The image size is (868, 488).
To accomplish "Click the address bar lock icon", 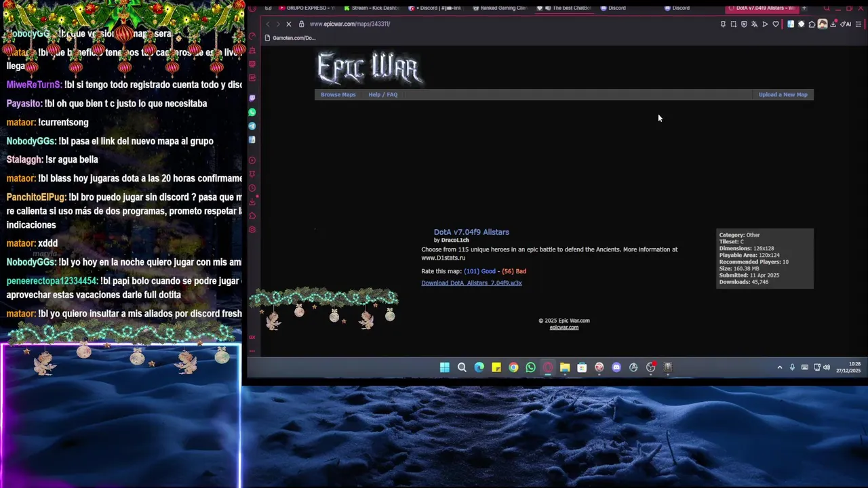I will (x=302, y=24).
